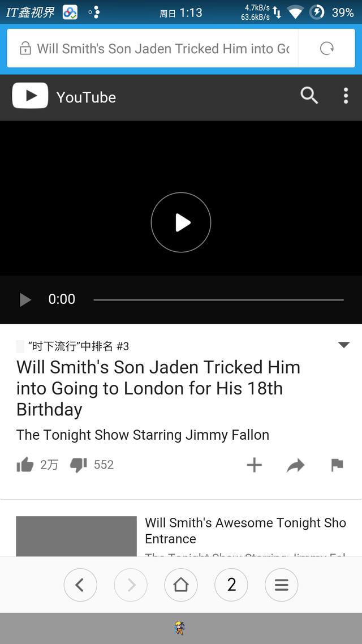Reload the page with refresh icon
Screen dimensions: 362x644
coord(327,49)
